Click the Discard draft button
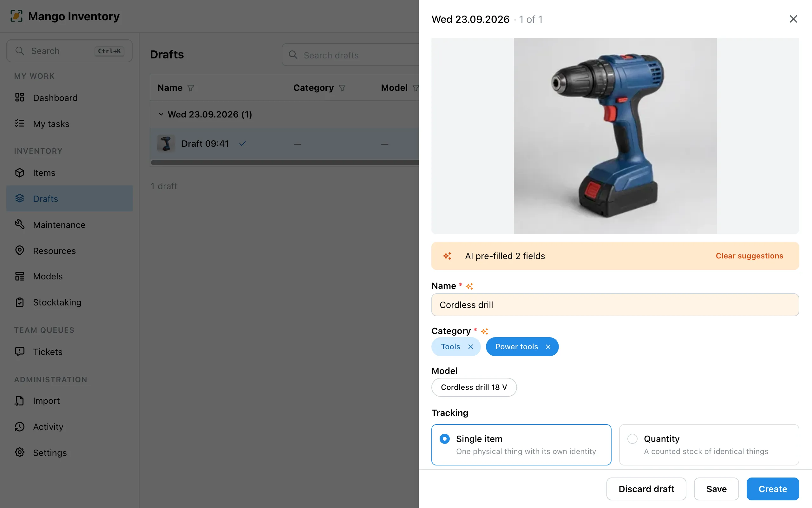 (646, 489)
